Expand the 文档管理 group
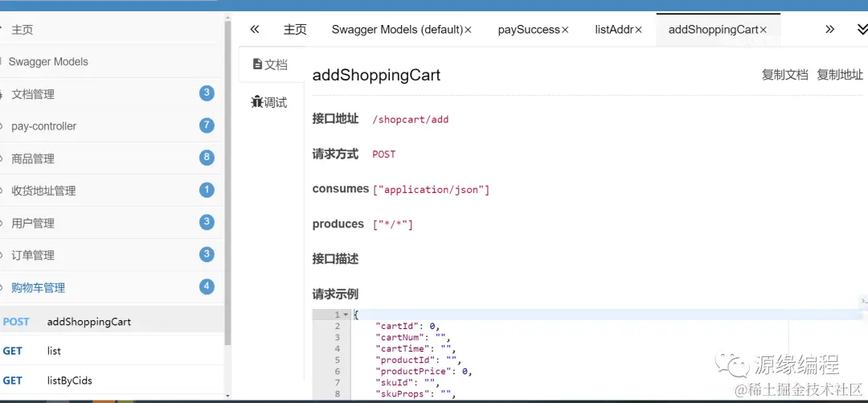The width and height of the screenshot is (868, 403). click(x=112, y=93)
